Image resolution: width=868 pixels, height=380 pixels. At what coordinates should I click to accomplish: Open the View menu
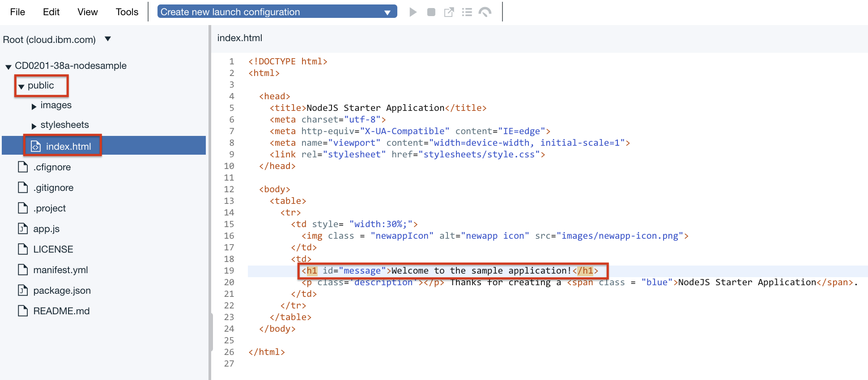pyautogui.click(x=87, y=12)
